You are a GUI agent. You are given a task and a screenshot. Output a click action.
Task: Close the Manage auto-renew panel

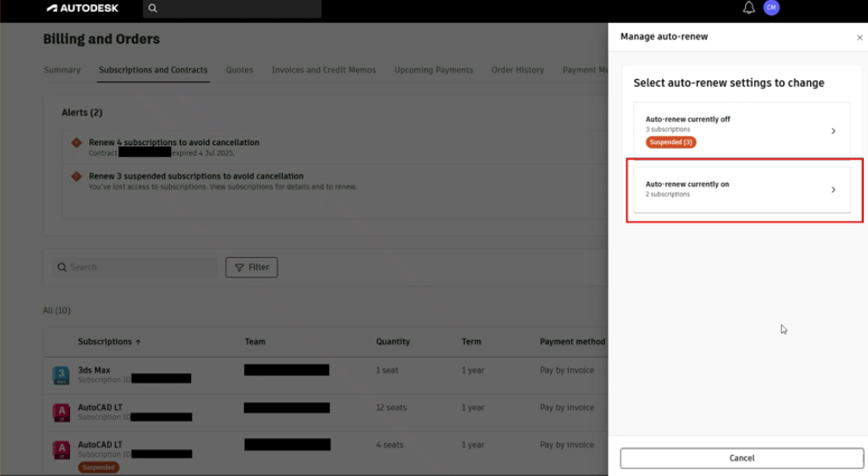coord(859,38)
